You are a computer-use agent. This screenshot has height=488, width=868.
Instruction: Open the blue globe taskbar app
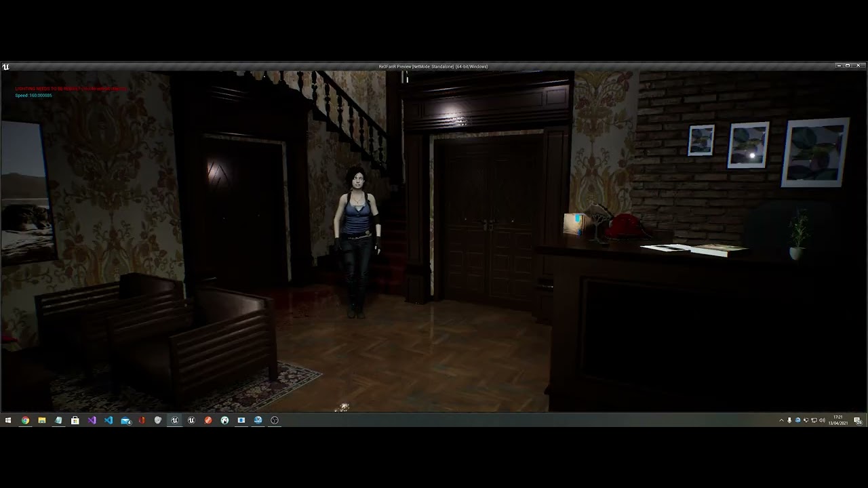coord(258,420)
